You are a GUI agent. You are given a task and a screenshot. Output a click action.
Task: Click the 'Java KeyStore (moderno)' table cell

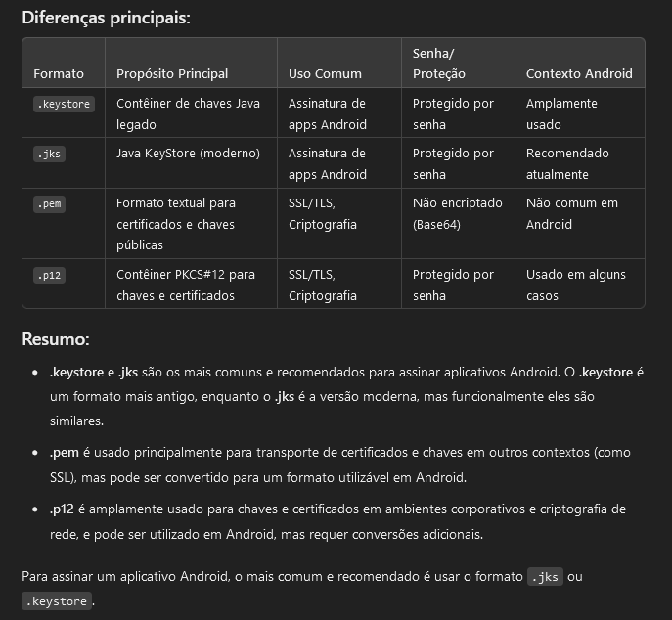(x=188, y=154)
